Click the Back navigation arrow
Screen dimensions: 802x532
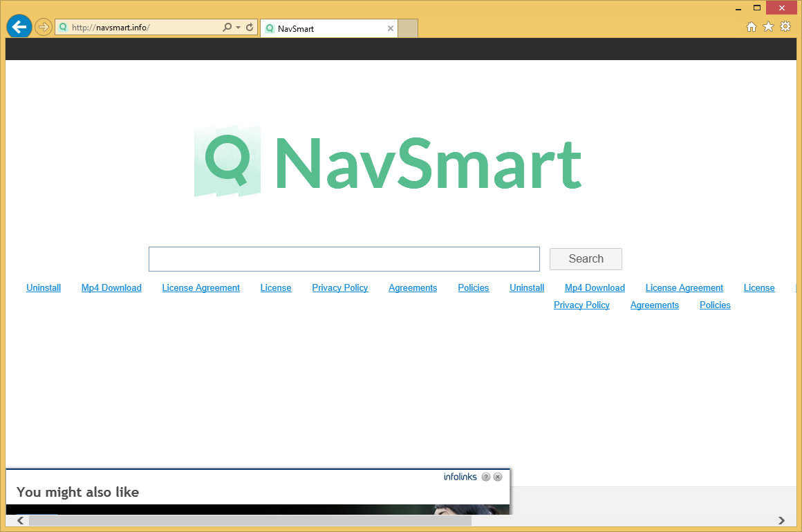(x=19, y=26)
